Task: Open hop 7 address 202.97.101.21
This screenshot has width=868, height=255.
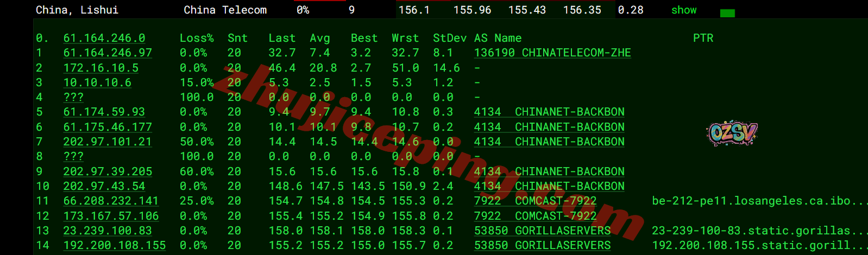Action: [108, 142]
